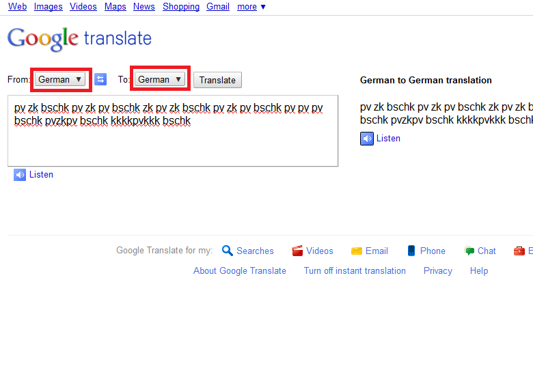Select Maps in top bar
Image resolution: width=533 pixels, height=392 pixels.
(x=115, y=6)
